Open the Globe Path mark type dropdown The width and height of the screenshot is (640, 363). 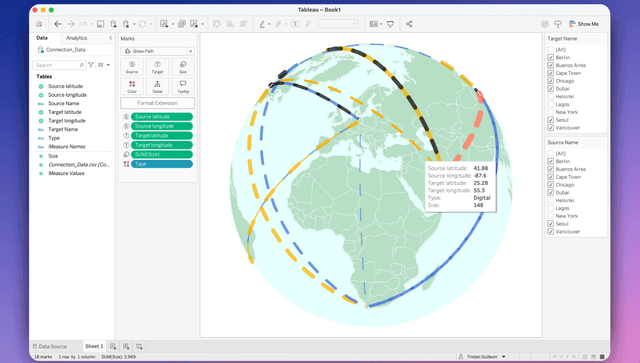(158, 51)
